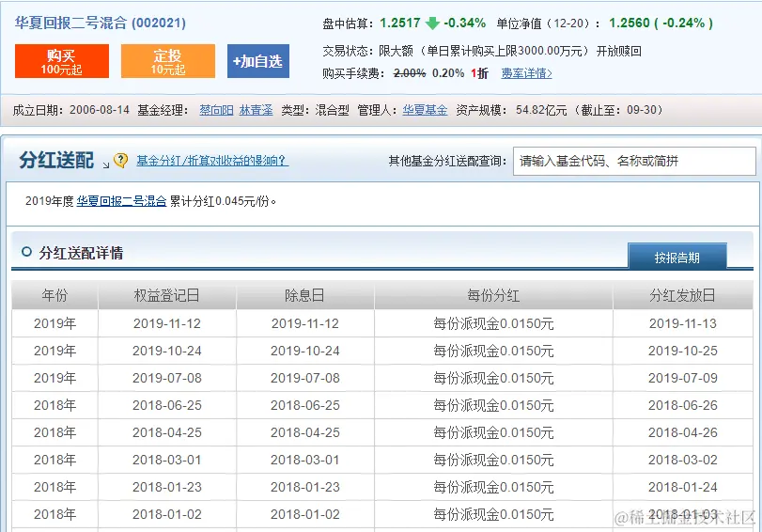Click the asset size 54.82亿元 text
762x532 pixels.
(x=541, y=110)
